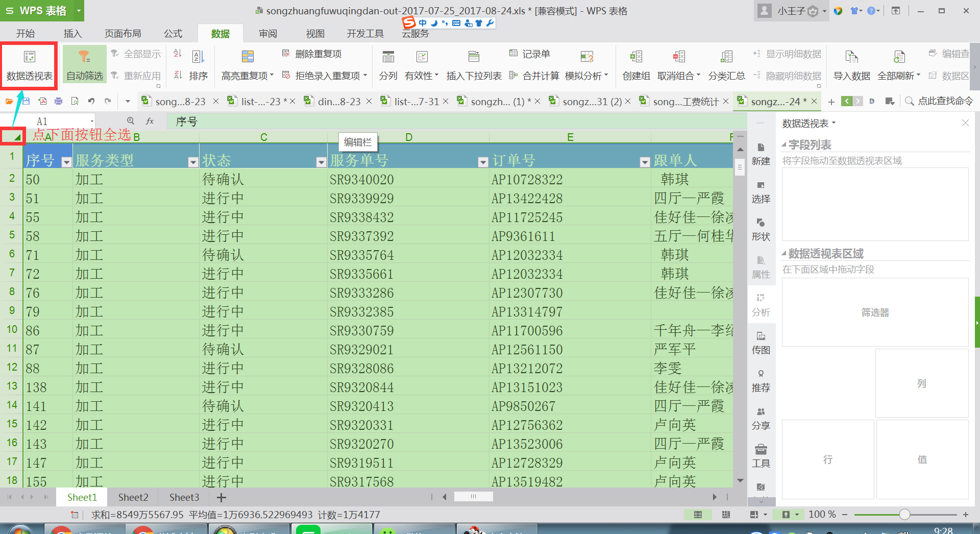Open the 服务类型 column filter dropdown

193,162
